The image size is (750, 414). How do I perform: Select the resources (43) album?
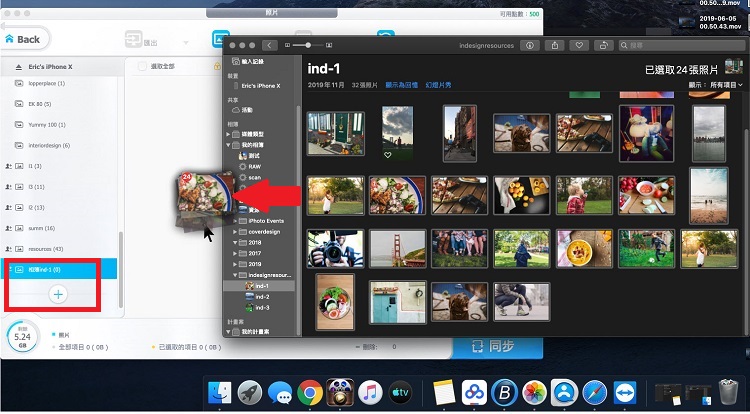pos(45,249)
